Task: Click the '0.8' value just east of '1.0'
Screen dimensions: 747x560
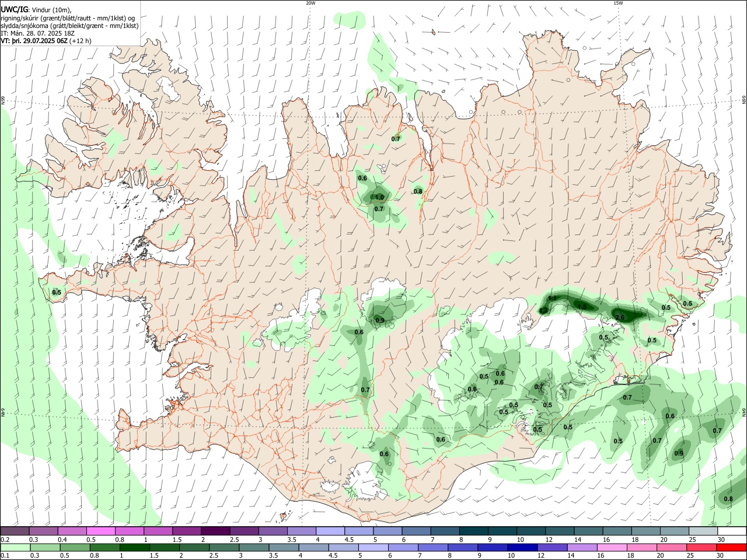Action: [x=418, y=192]
